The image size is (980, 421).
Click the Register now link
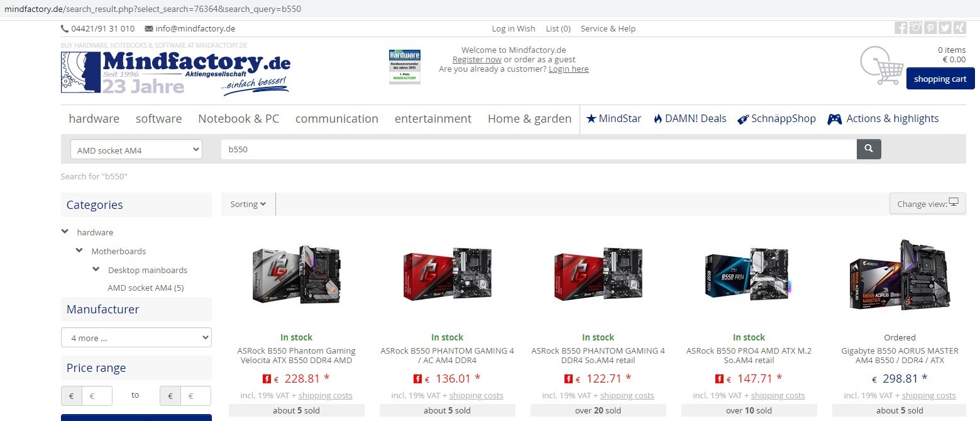[x=477, y=59]
